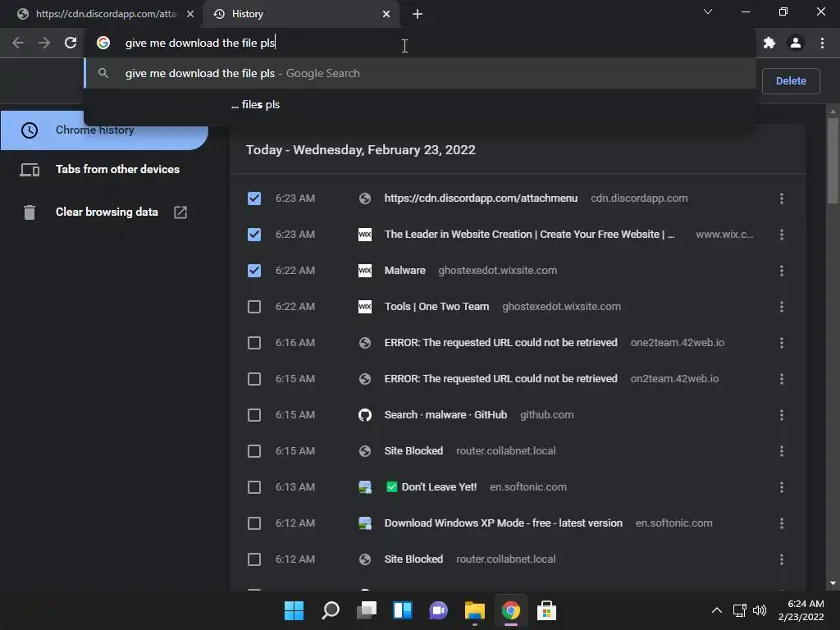Open the Tools | One Two Team link
Viewport: 840px width, 630px height.
tap(436, 307)
